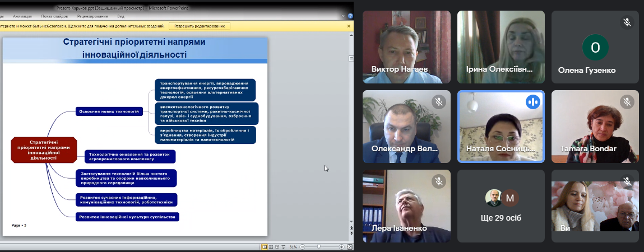Image resolution: width=644 pixels, height=252 pixels.
Task: Open the 'Ще 29 осіб' participants tile
Action: 501,207
